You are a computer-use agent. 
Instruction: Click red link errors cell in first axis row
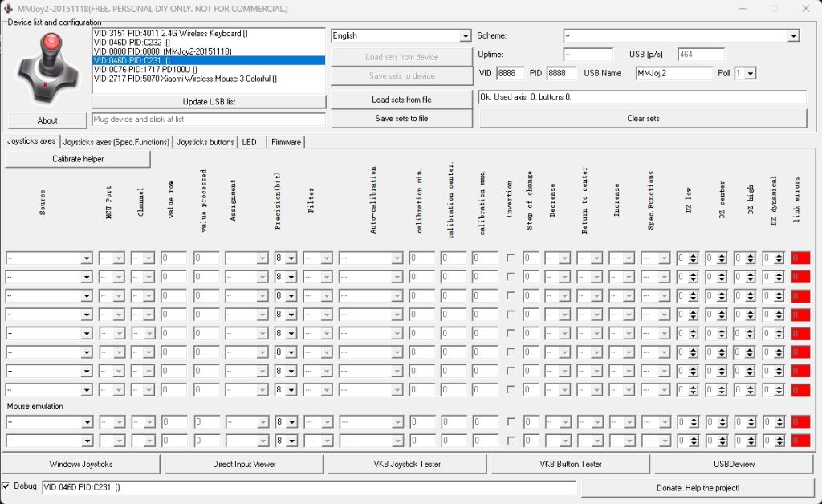coord(800,258)
